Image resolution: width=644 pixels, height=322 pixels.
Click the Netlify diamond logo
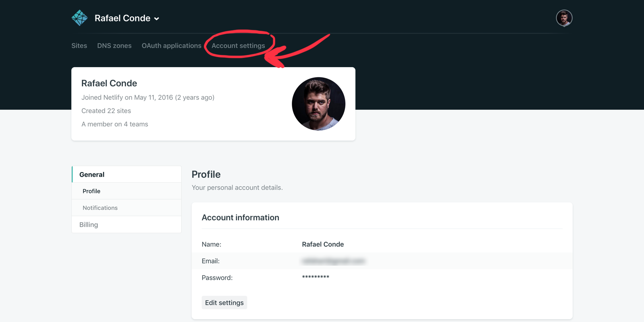pos(80,18)
